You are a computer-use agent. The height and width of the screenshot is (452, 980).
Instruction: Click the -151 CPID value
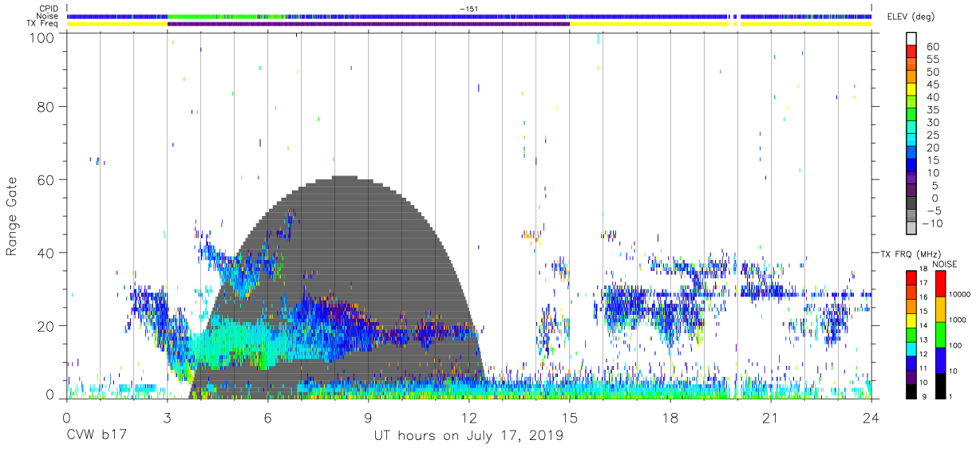pos(469,8)
